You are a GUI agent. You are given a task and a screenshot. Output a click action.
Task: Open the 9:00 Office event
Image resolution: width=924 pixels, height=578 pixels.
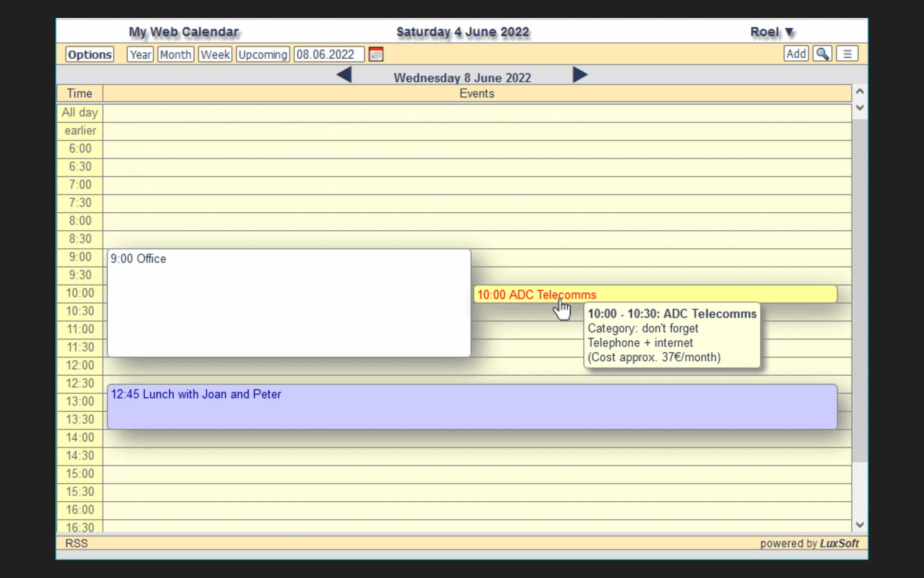point(289,303)
